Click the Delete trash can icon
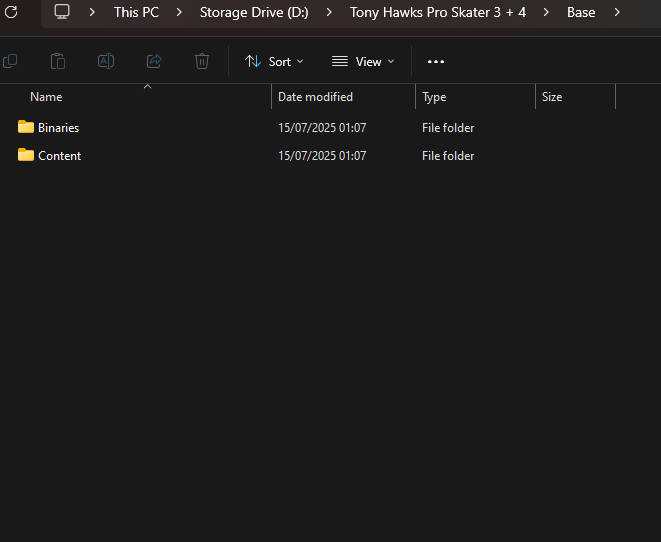The height and width of the screenshot is (542, 661). click(x=202, y=61)
